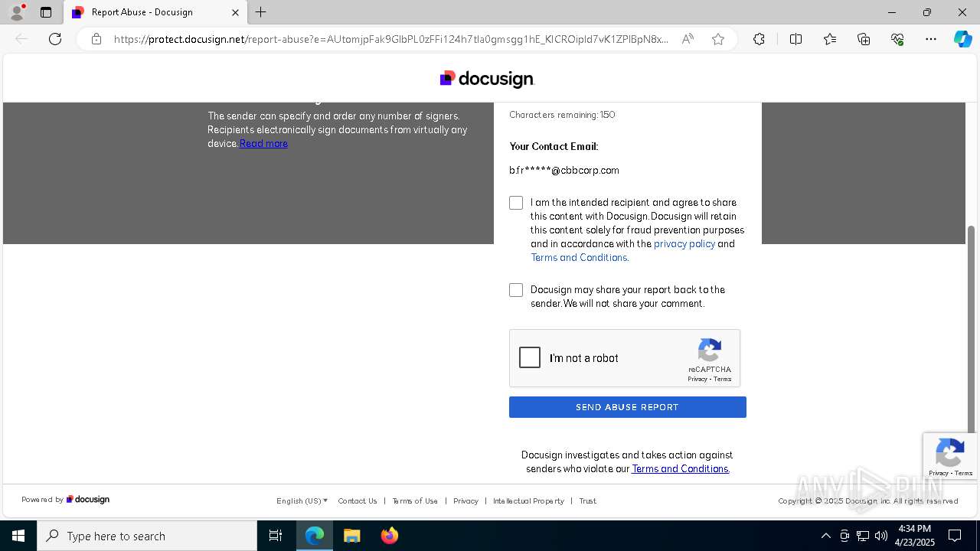Select the Report Abuse - Docusign tab
Image resolution: width=980 pixels, height=551 pixels.
(x=155, y=12)
